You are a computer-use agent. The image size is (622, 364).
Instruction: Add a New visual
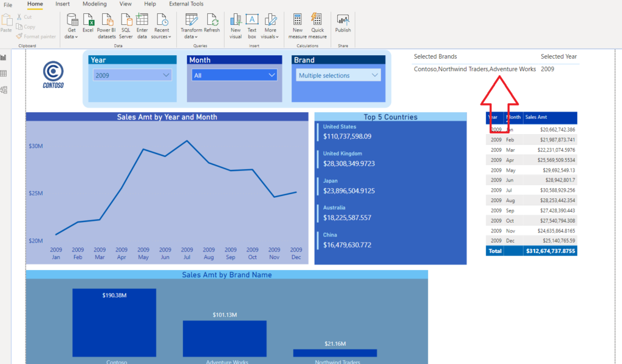(x=236, y=25)
